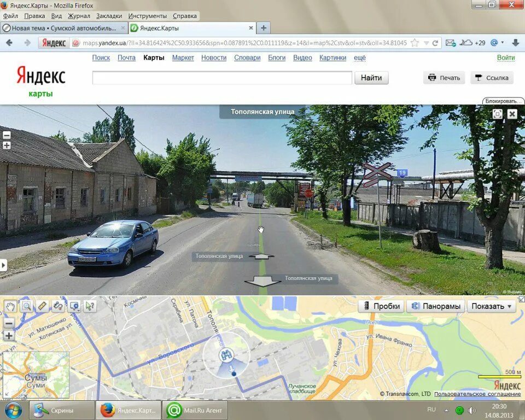Screen dimensions: 525x420
Task: Click the Firefox forward arrow
Action: 27,43
